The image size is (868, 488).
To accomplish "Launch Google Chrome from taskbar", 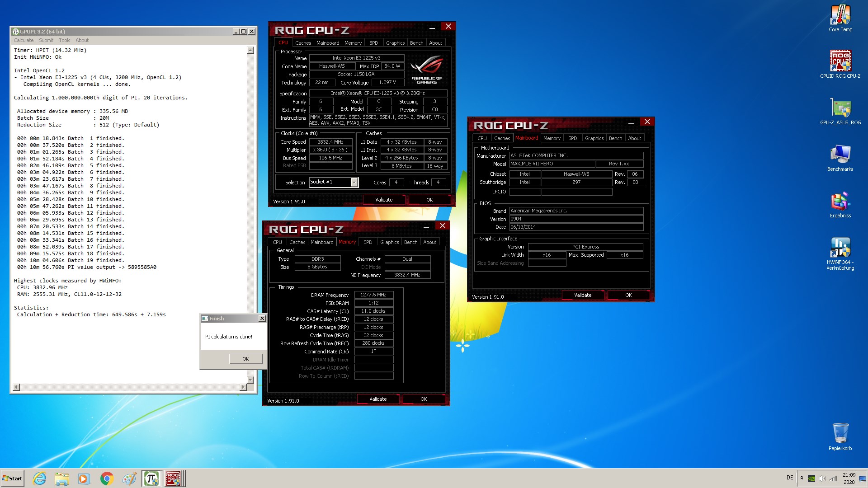I will (x=107, y=479).
